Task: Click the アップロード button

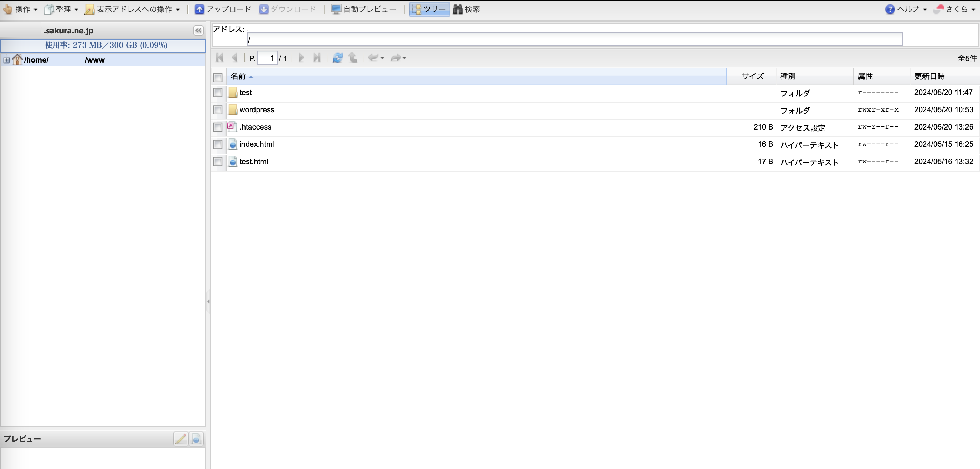Action: tap(223, 9)
